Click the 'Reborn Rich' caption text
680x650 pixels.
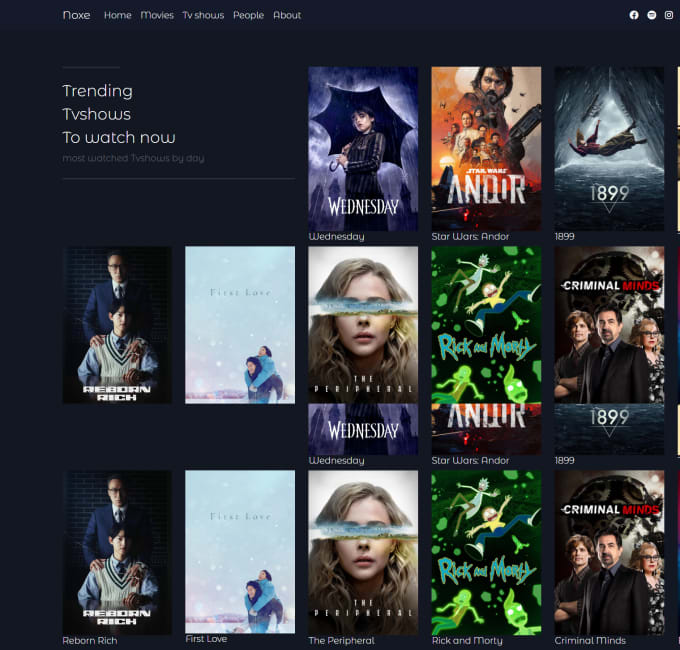click(x=90, y=640)
